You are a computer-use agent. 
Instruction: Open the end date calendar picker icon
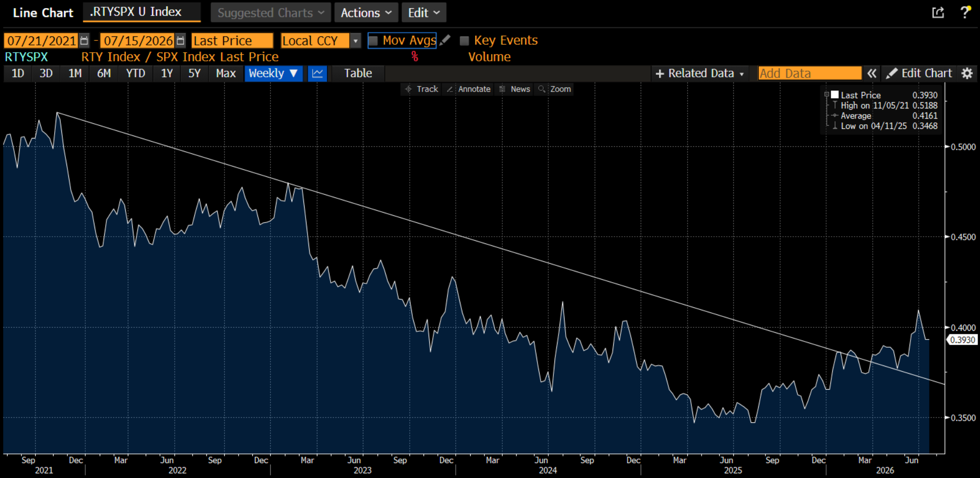pyautogui.click(x=180, y=40)
